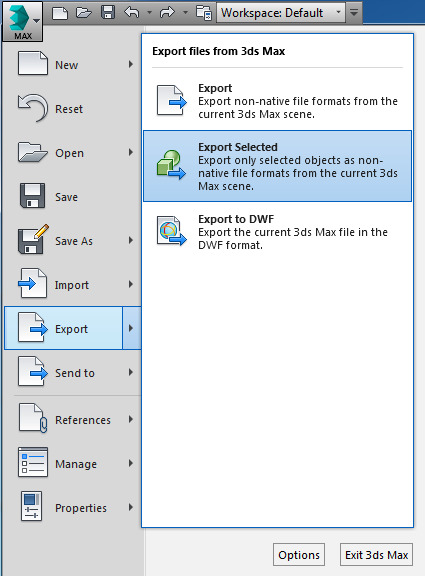Click the Open folder icon in menu

tap(33, 152)
